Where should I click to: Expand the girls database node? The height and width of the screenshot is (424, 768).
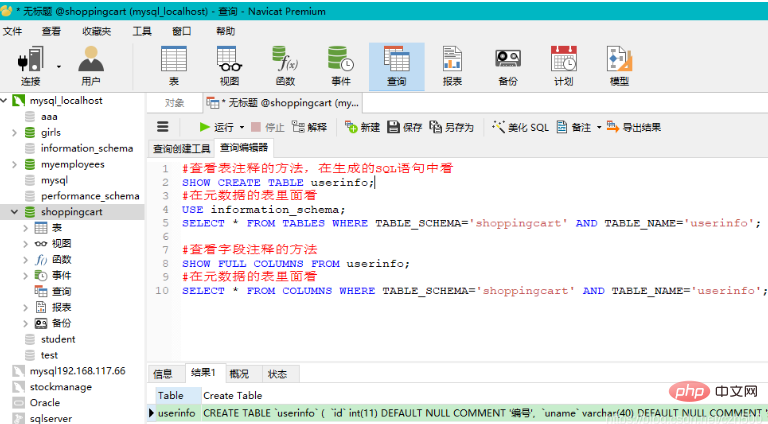click(x=14, y=133)
